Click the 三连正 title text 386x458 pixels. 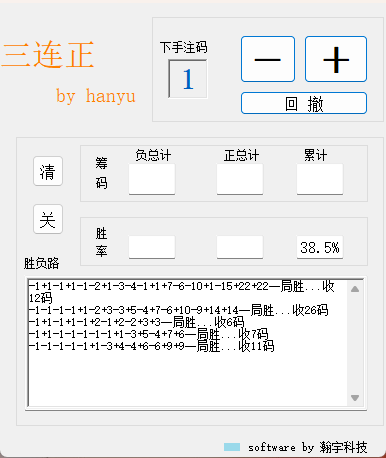tap(48, 54)
